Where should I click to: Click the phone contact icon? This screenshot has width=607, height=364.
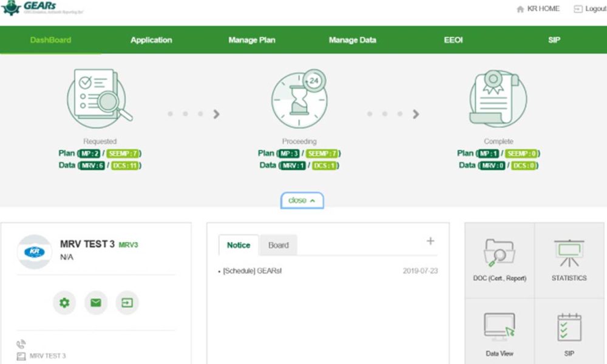click(21, 344)
